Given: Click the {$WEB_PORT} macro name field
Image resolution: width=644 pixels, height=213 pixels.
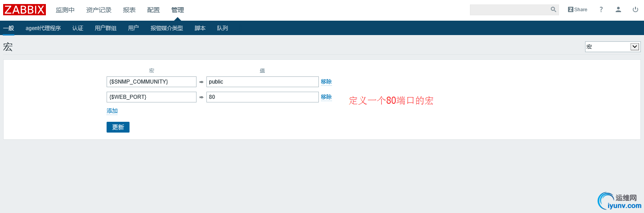Looking at the screenshot, I should point(152,97).
